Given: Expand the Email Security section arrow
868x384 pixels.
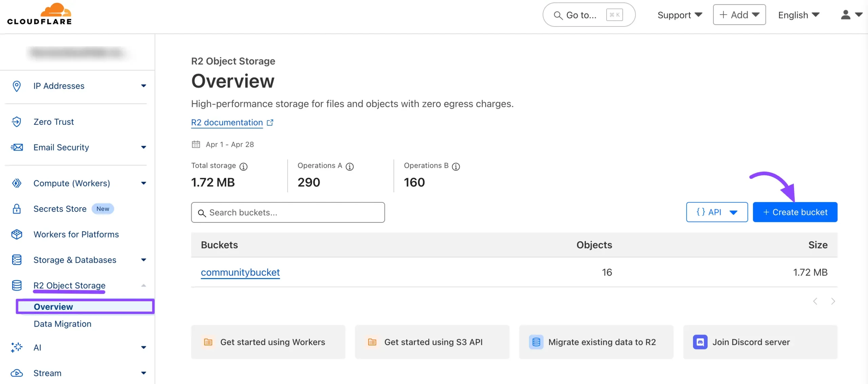Looking at the screenshot, I should coord(144,147).
